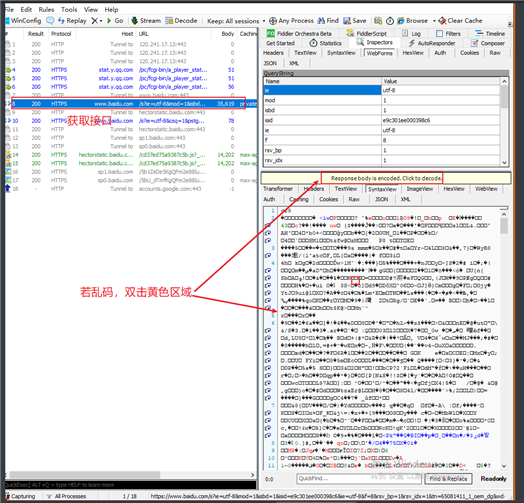524x503 pixels.
Task: Open the View menu
Action: [91, 9]
